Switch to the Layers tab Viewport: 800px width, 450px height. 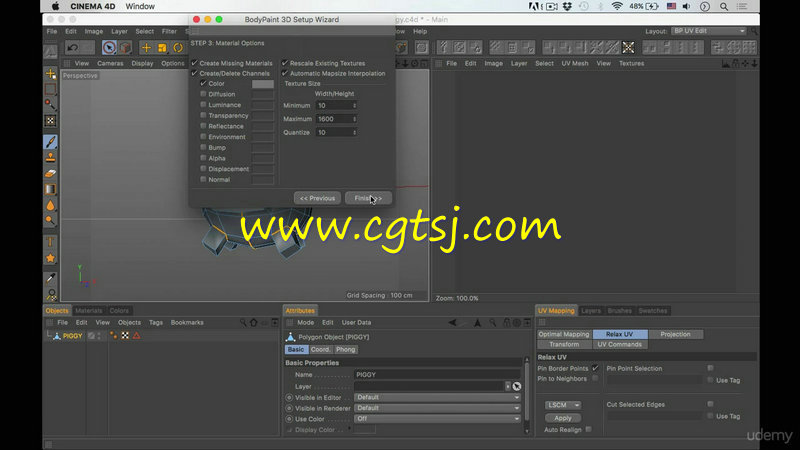pyautogui.click(x=591, y=310)
